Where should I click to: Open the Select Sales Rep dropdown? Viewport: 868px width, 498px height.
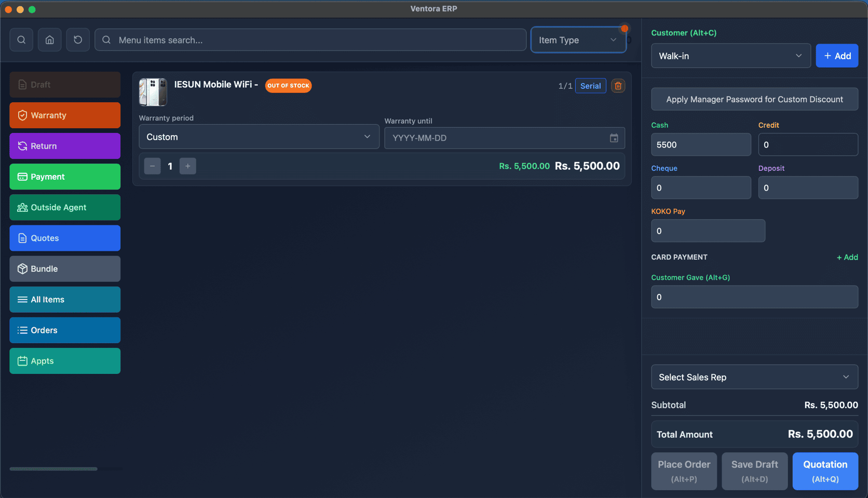point(754,377)
